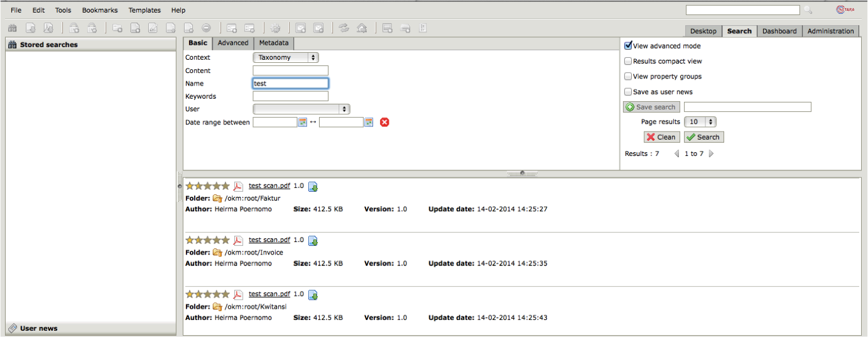
Task: Click the download as PDF toolbar icon
Action: point(48,28)
